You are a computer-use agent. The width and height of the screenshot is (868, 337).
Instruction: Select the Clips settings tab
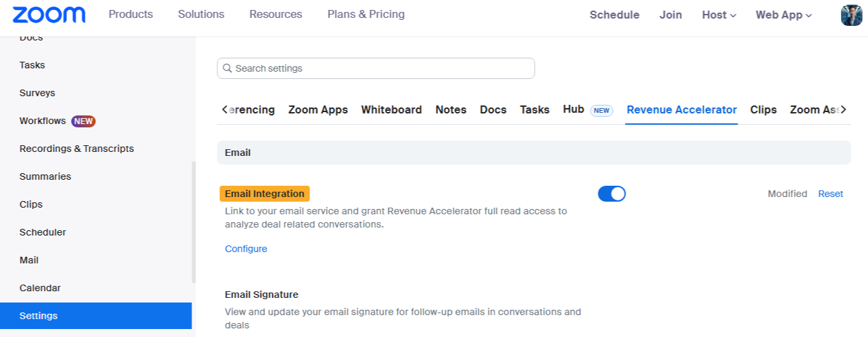[763, 110]
